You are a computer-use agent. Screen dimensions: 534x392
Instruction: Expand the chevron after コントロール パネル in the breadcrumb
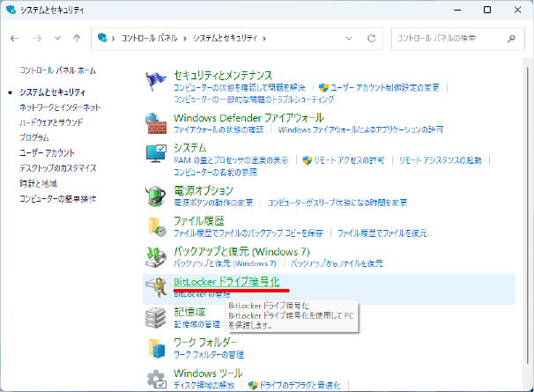[185, 39]
